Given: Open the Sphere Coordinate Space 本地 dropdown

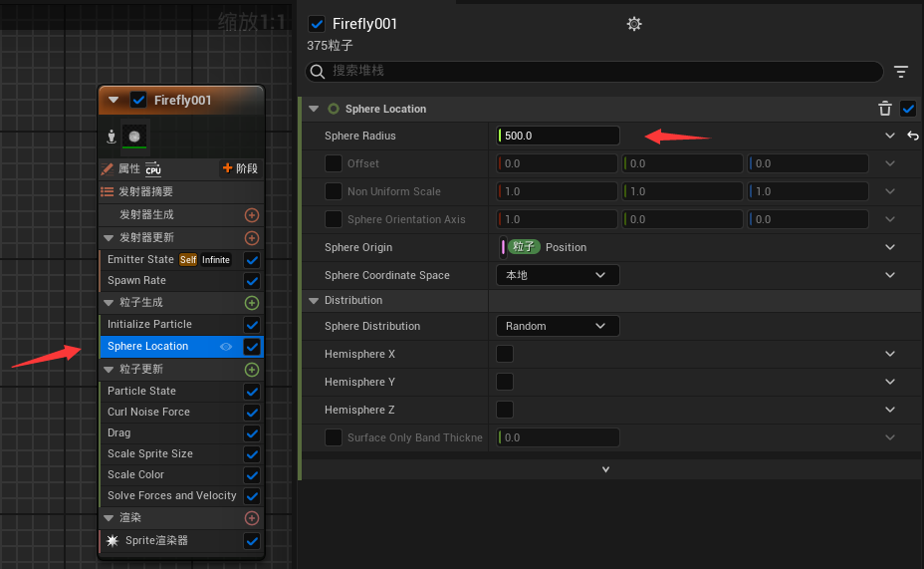Looking at the screenshot, I should click(558, 275).
